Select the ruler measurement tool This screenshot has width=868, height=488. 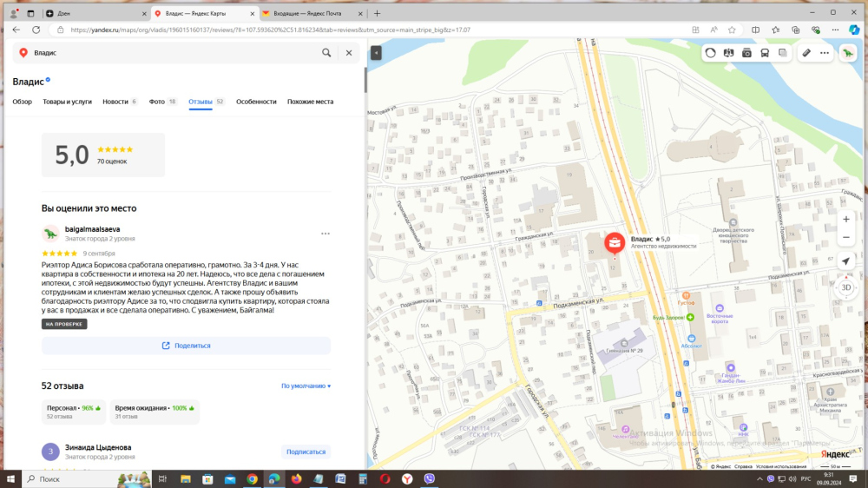coord(806,53)
